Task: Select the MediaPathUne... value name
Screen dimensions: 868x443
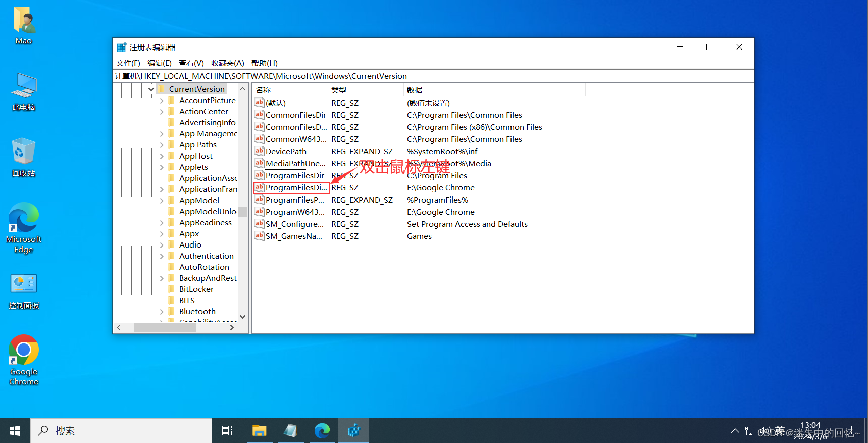Action: [x=295, y=163]
